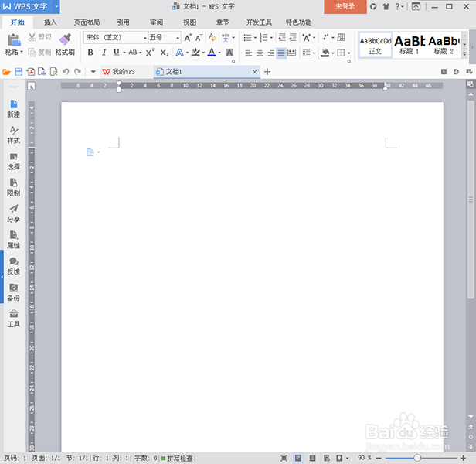Toggle Underline formatting
The width and height of the screenshot is (476, 464).
(116, 53)
